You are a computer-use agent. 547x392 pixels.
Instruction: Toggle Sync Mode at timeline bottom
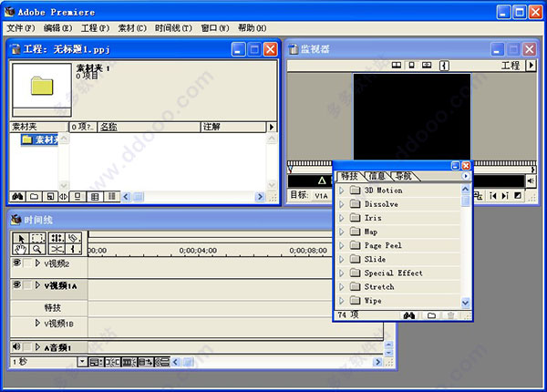162,362
